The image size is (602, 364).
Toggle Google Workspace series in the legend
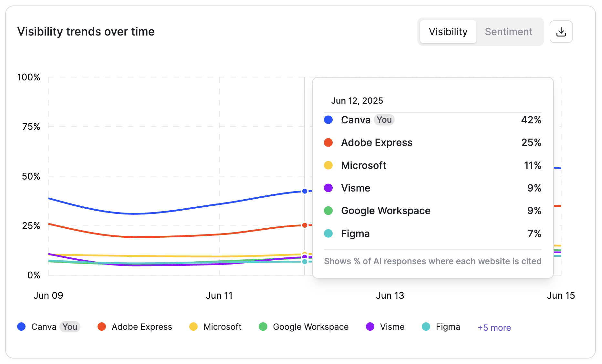[304, 327]
